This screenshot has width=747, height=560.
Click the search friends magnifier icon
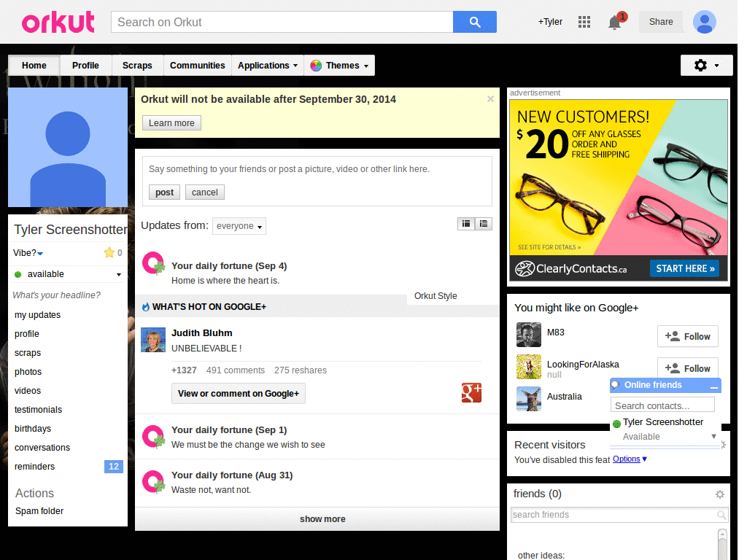point(721,515)
